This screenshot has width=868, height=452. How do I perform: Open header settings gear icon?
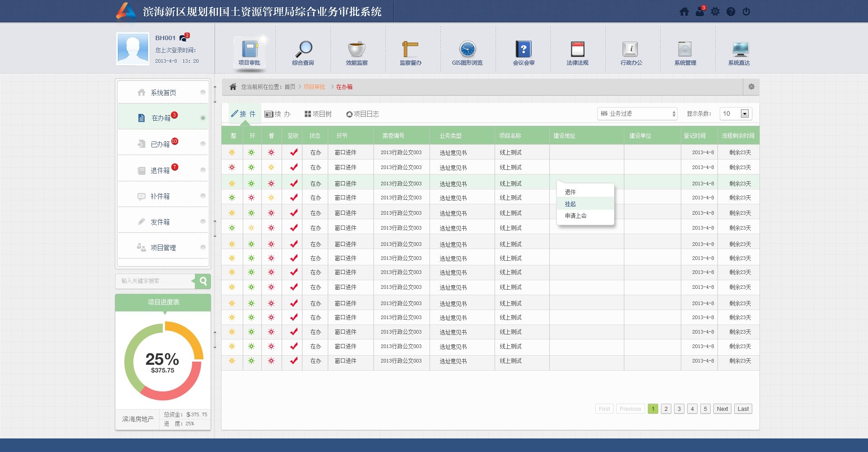click(715, 12)
